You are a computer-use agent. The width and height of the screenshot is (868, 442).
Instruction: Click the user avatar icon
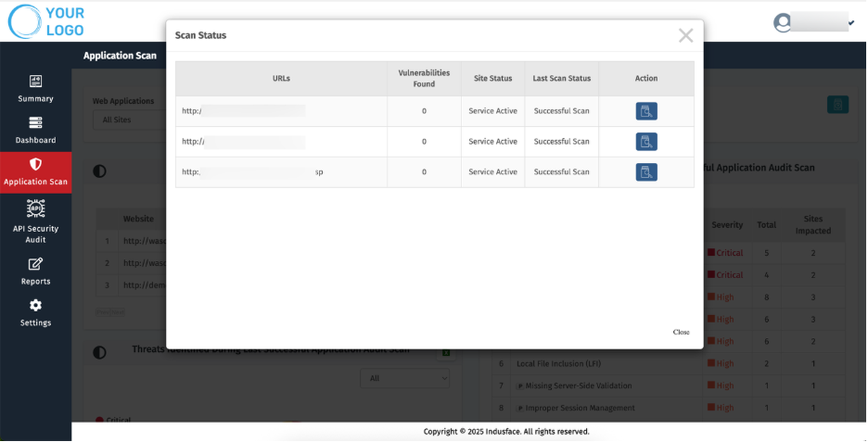tap(782, 22)
